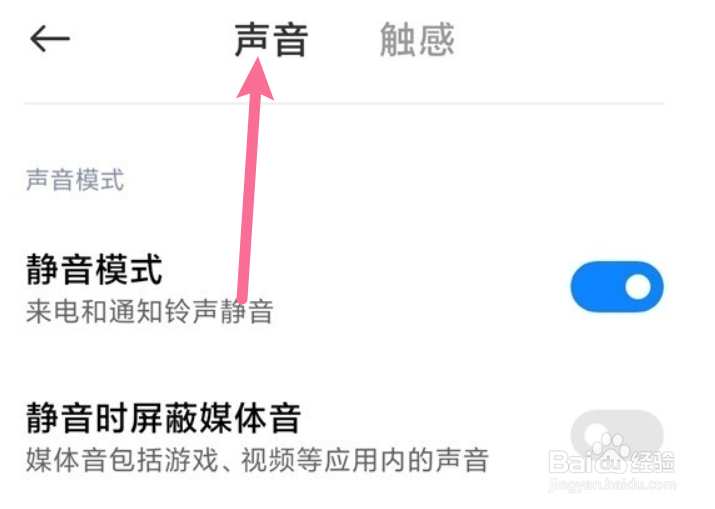Click the white knob of the blue switch

(x=638, y=287)
